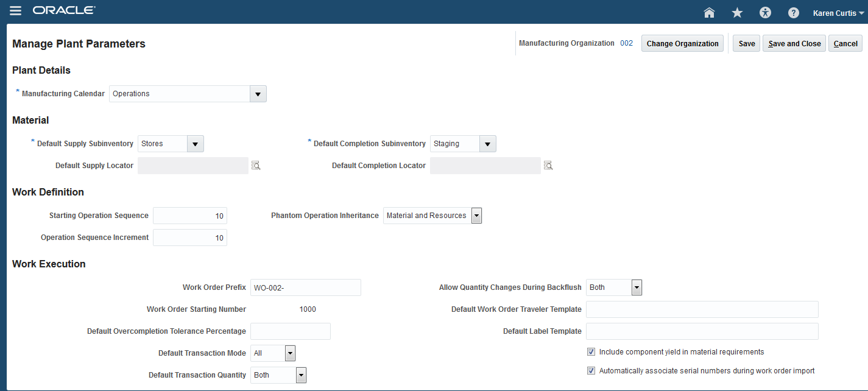Search for Default Completion Locator

pos(548,165)
